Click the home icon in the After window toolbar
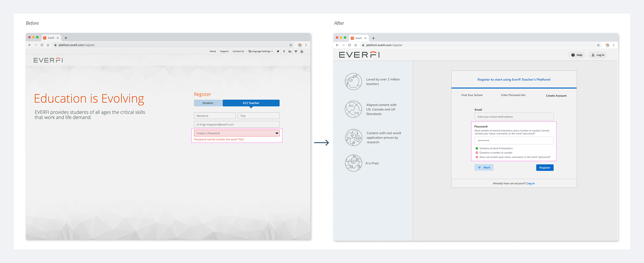This screenshot has width=644, height=263. point(356,45)
